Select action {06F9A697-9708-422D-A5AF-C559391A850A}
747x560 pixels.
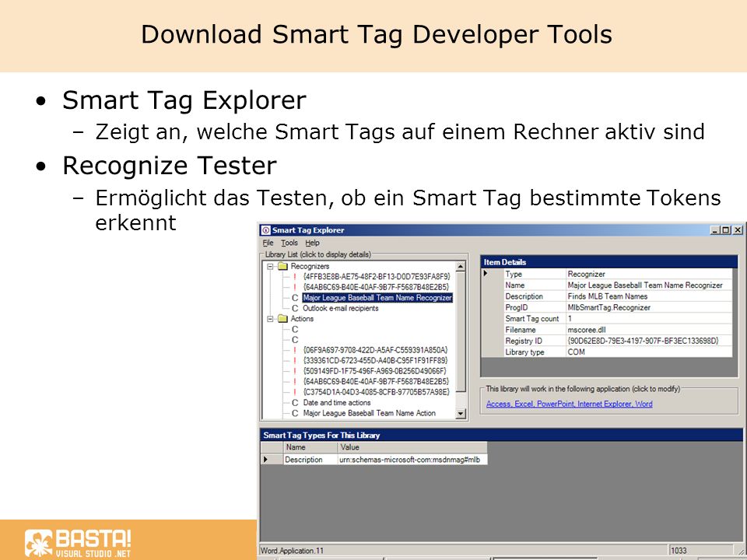375,350
